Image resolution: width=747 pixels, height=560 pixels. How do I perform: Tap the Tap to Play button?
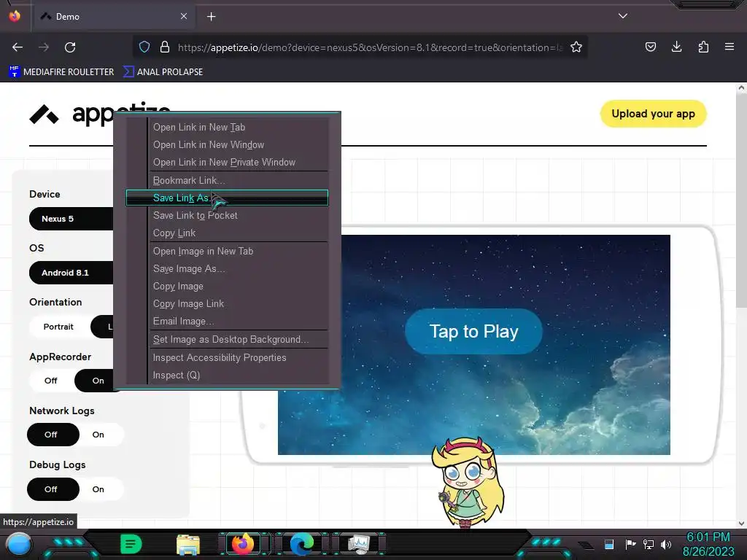click(x=473, y=332)
